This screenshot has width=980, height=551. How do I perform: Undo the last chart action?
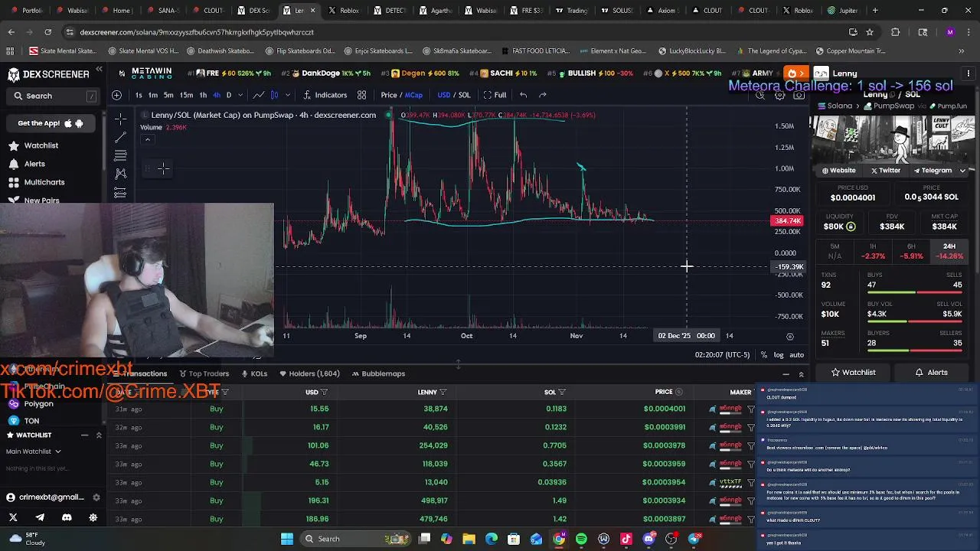pos(523,95)
